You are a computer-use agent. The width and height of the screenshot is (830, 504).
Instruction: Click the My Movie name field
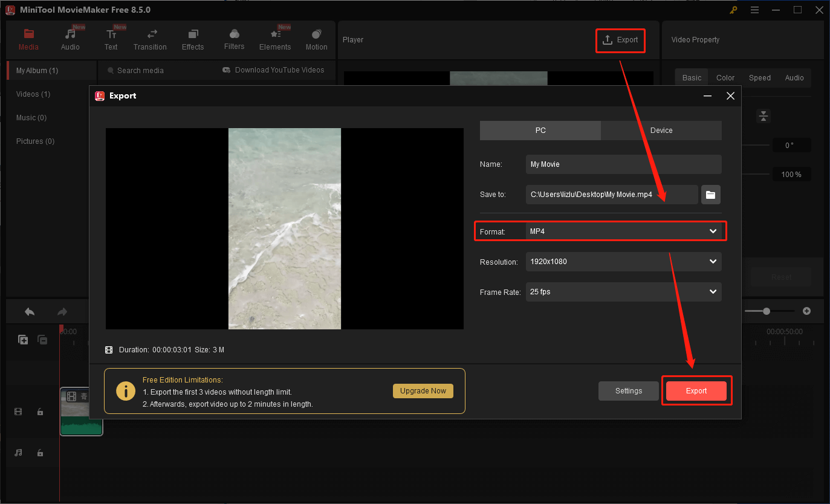point(623,164)
